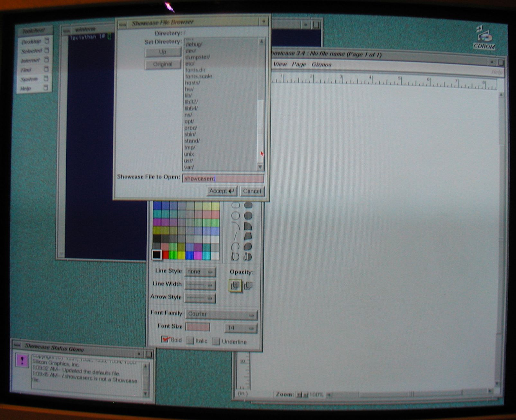Open the Gizmos menu in Showcase
516x420 pixels.
[x=321, y=65]
